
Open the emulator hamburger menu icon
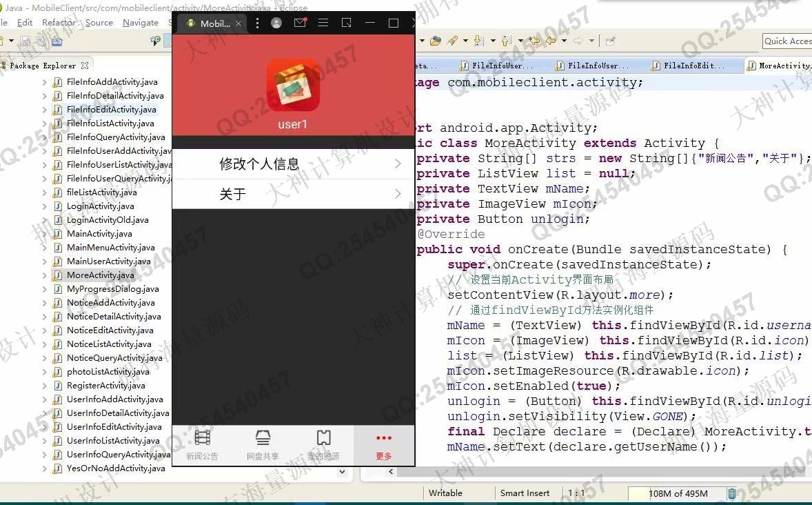[323, 23]
